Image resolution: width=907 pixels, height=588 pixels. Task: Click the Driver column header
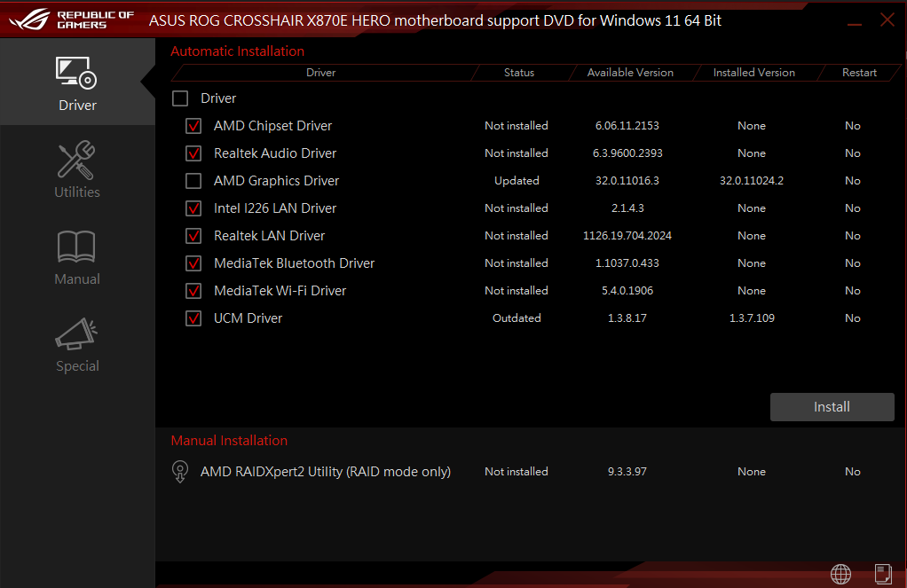321,72
